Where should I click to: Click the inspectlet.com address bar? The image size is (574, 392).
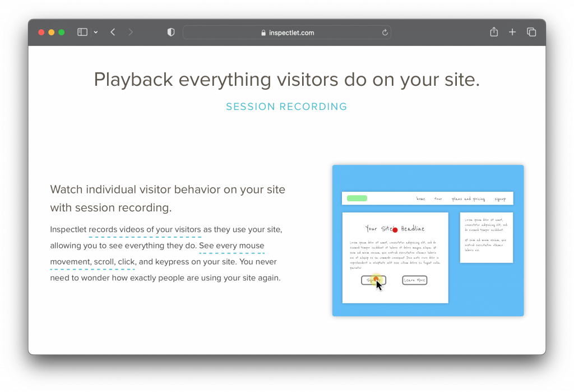(287, 32)
